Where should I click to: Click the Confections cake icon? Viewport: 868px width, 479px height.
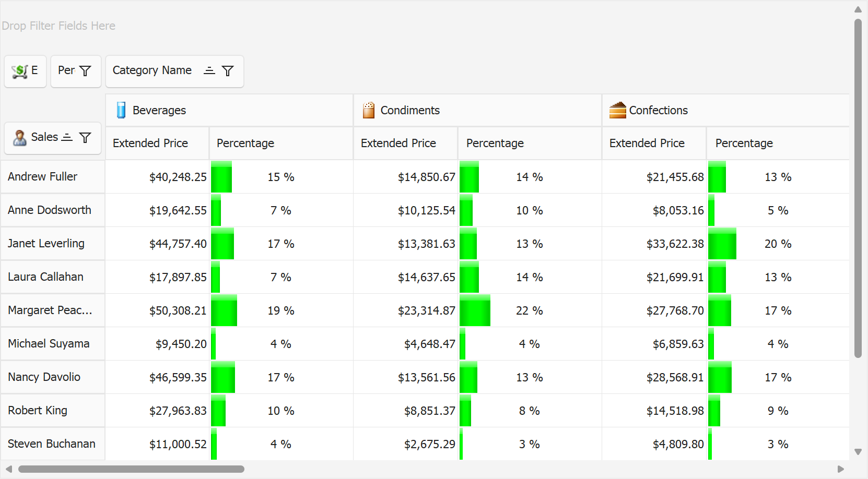coord(617,110)
